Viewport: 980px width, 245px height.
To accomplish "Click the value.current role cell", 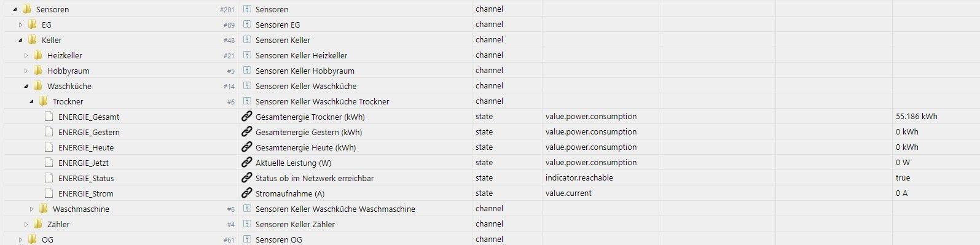I will 568,193.
